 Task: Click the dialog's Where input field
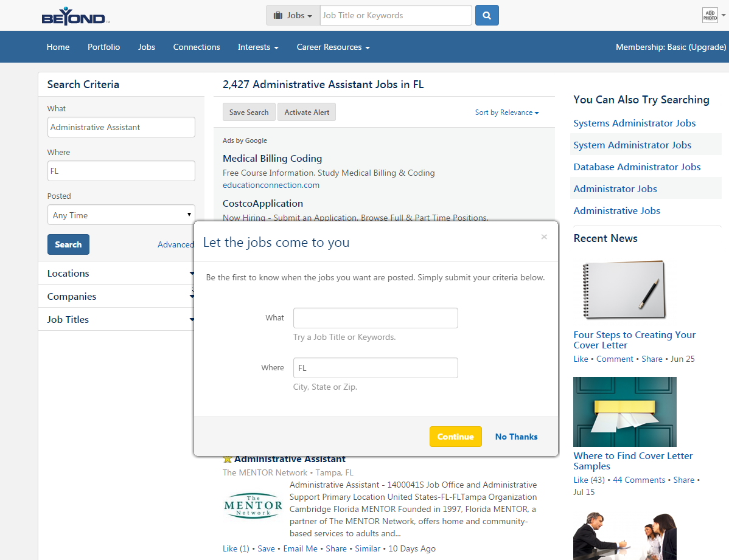pyautogui.click(x=375, y=368)
